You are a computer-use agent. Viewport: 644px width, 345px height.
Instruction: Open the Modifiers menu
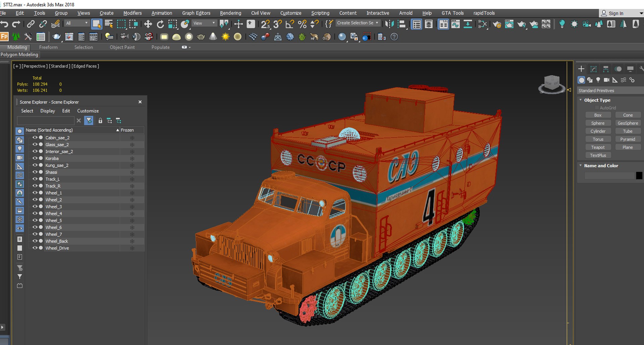point(132,13)
